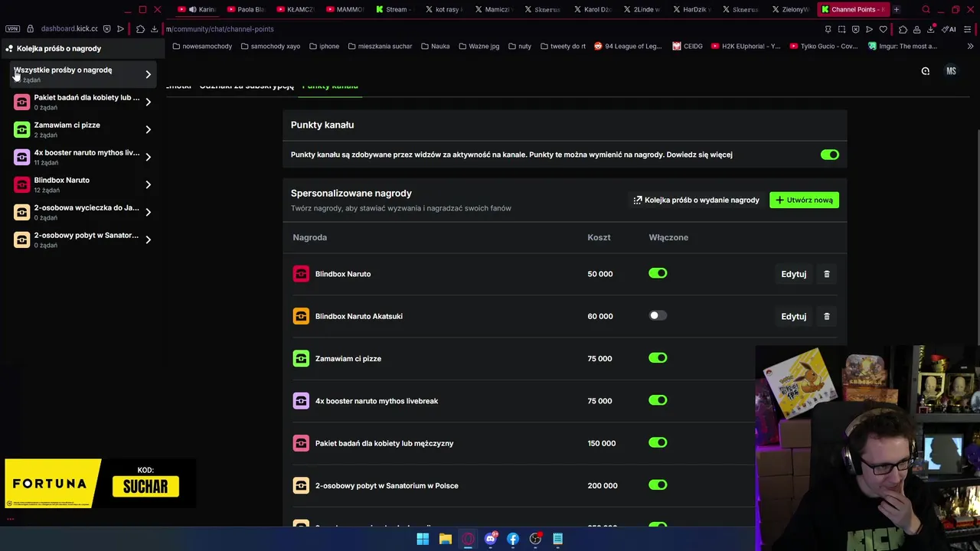Switch to the Stream browser tab

394,9
